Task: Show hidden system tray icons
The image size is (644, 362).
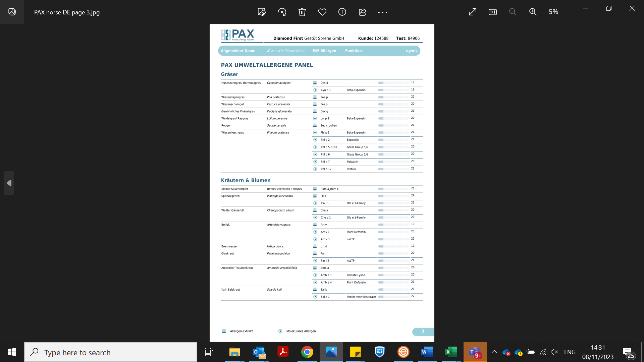Action: pos(494,352)
